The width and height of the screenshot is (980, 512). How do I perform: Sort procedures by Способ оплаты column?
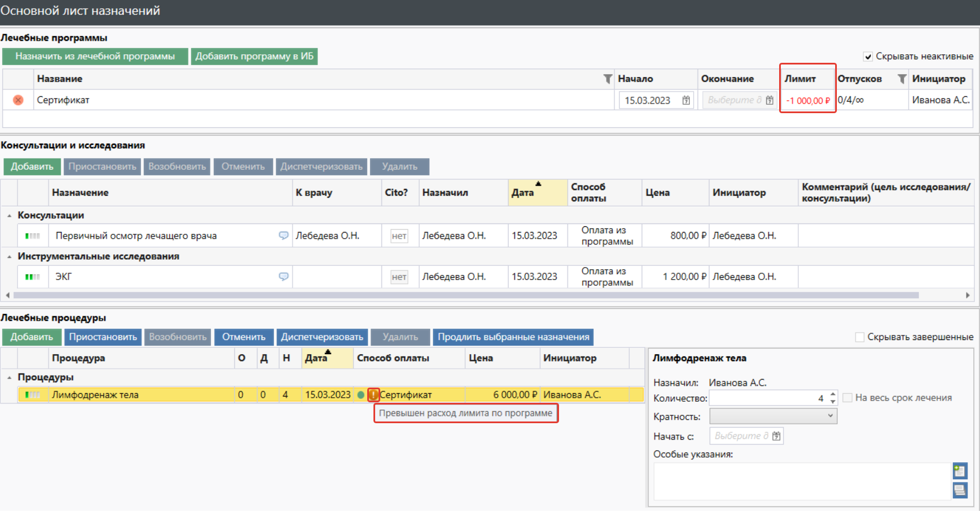pos(393,358)
